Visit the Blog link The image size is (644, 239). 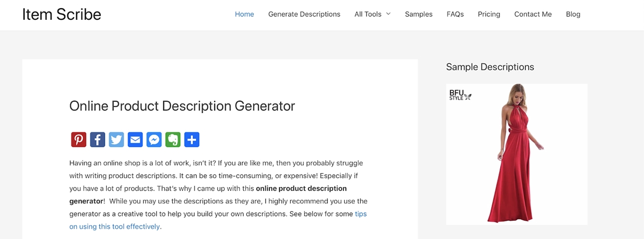click(x=573, y=14)
